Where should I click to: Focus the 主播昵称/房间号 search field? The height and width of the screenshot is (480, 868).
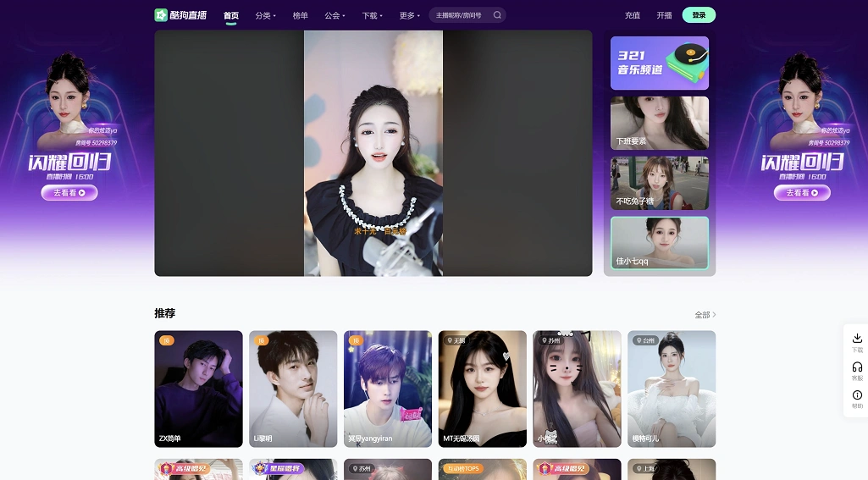[460, 15]
